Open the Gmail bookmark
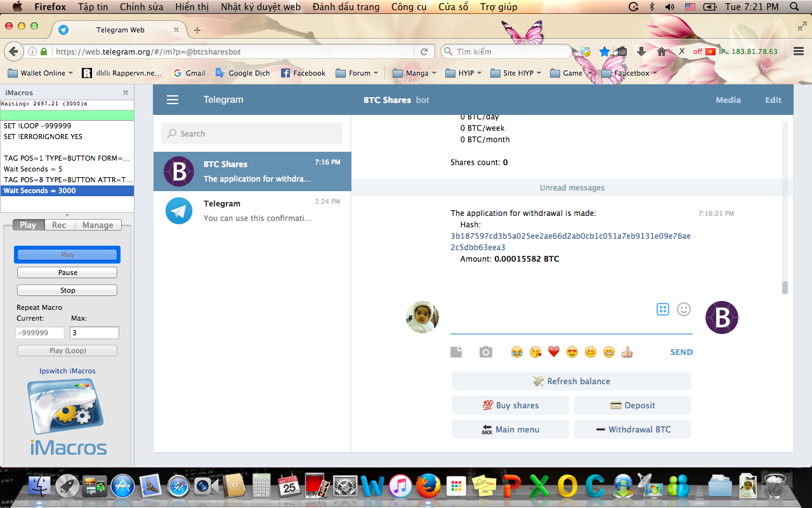The width and height of the screenshot is (812, 508). (x=189, y=73)
